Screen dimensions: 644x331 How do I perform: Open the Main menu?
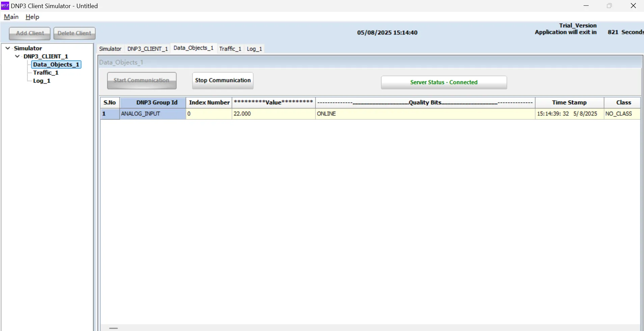pyautogui.click(x=11, y=17)
